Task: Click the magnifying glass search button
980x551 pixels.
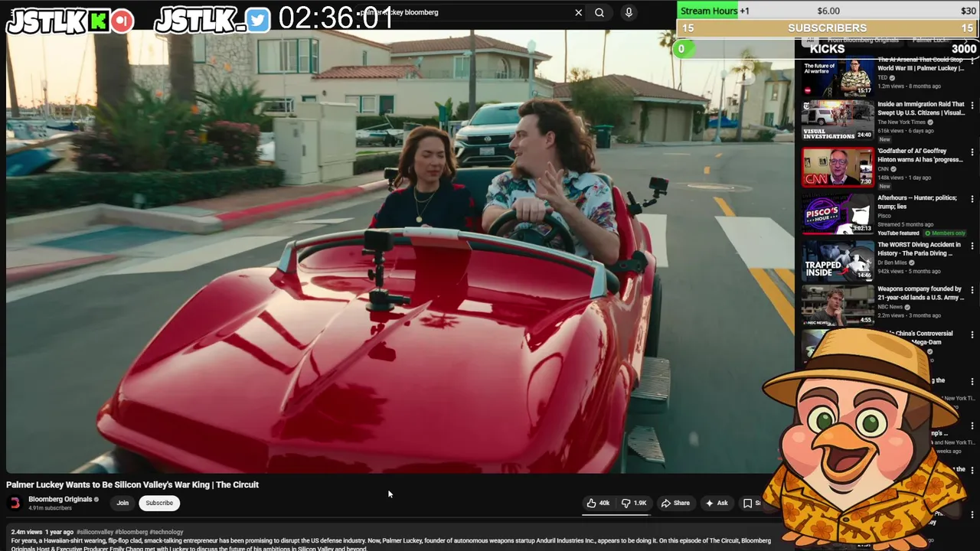Action: pyautogui.click(x=599, y=12)
